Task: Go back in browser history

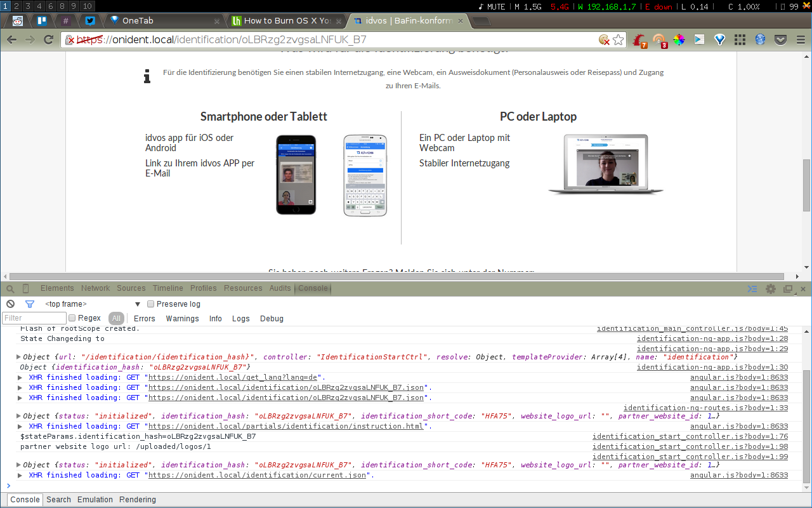Action: [11, 39]
